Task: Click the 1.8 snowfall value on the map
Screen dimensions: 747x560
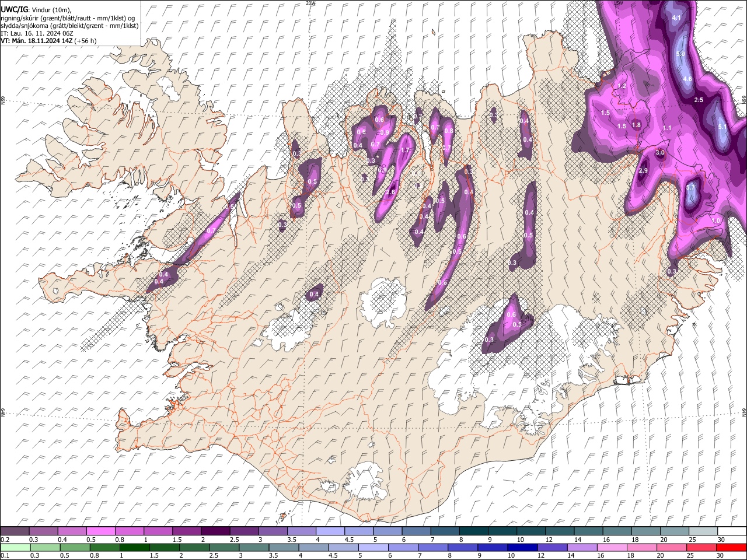Action: click(x=636, y=125)
